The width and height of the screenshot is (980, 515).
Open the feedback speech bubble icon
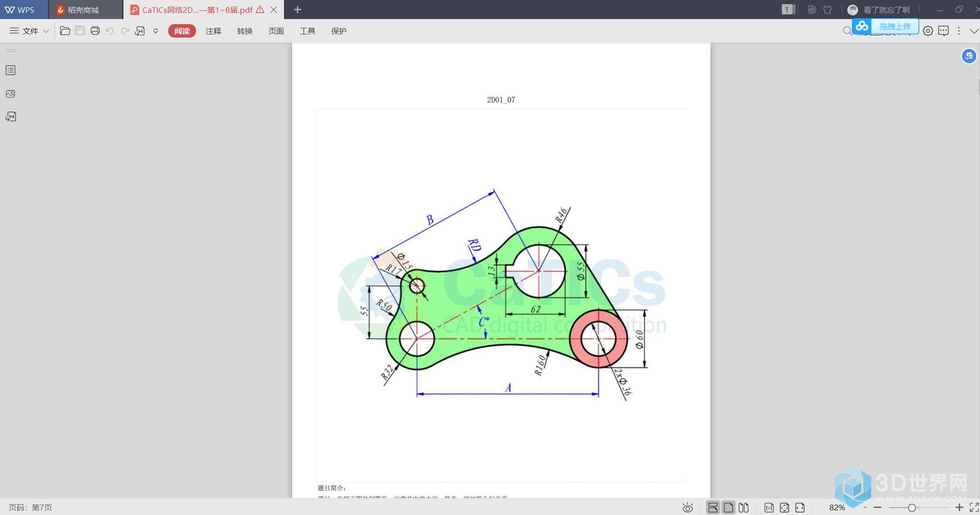click(943, 31)
